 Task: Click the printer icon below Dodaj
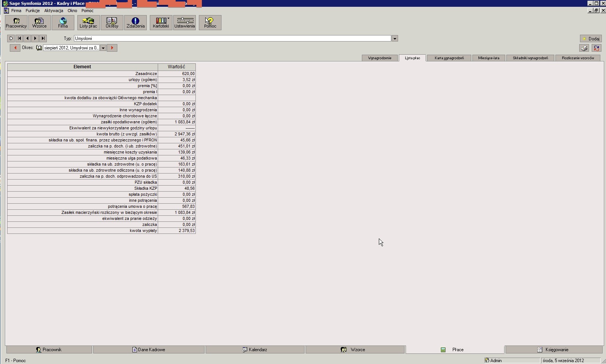point(584,48)
